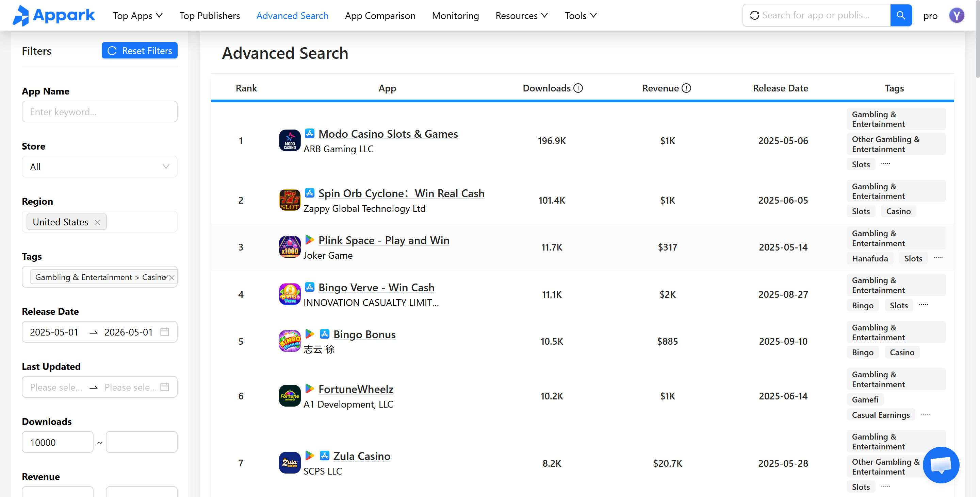Click App Store icon beside Bingo Verve

click(x=310, y=287)
